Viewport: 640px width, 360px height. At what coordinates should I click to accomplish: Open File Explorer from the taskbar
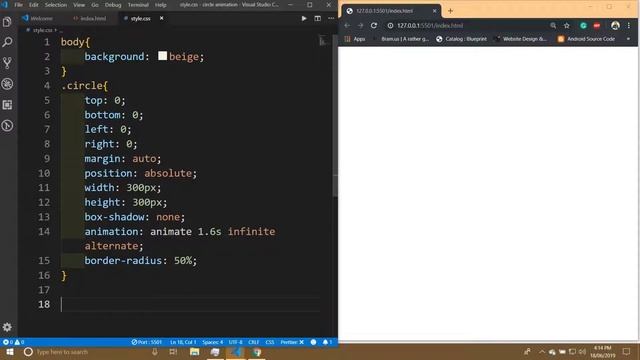[x=195, y=352]
